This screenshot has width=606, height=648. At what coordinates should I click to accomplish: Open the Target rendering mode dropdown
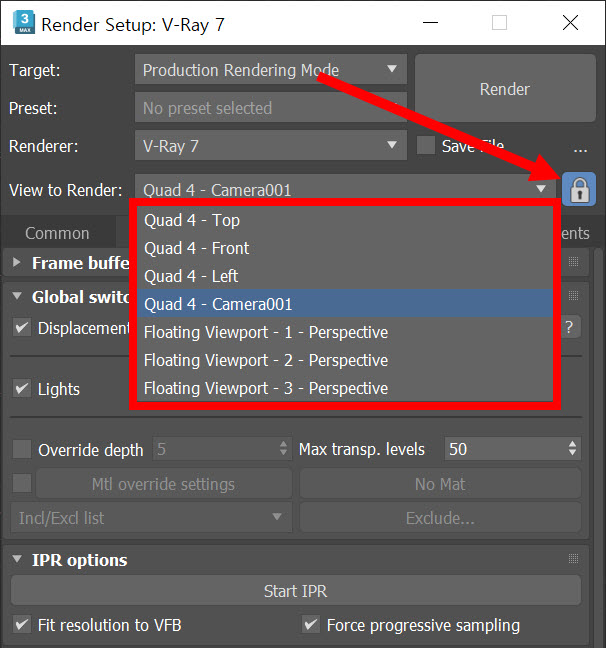271,69
